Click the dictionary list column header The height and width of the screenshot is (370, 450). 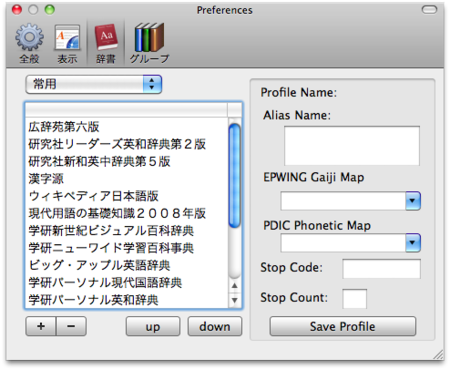(x=126, y=110)
